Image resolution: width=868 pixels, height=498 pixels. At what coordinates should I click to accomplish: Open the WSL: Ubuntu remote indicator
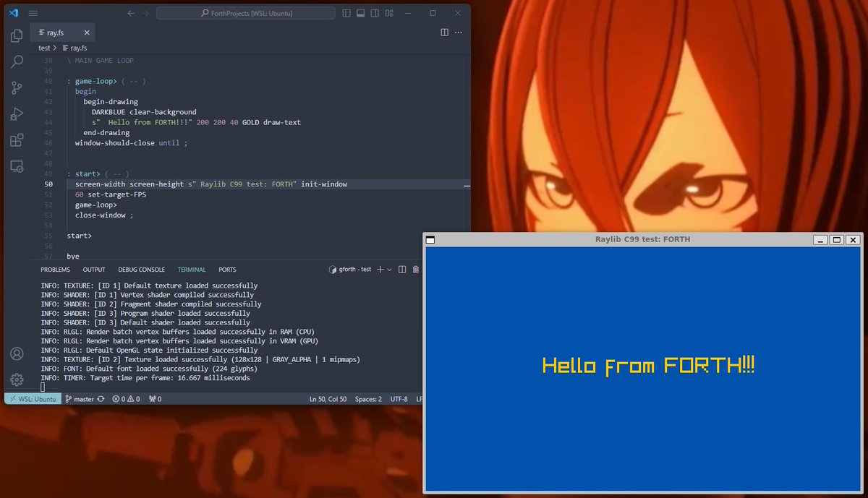pyautogui.click(x=33, y=399)
